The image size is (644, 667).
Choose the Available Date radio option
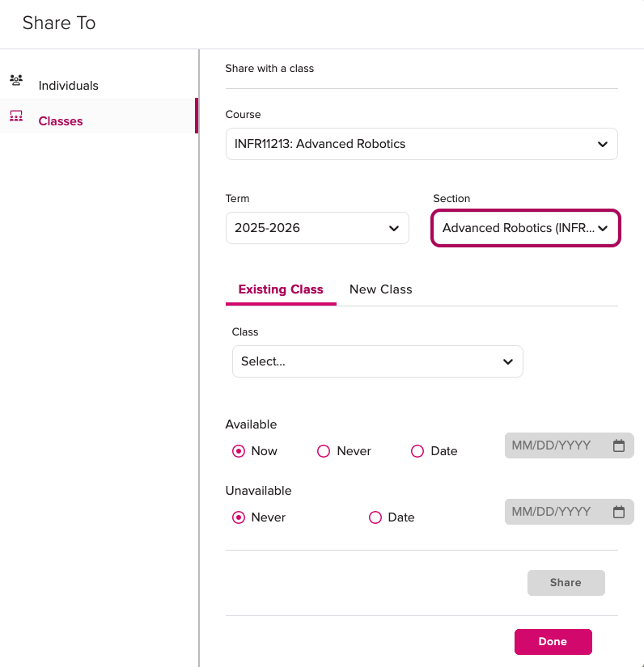[417, 451]
